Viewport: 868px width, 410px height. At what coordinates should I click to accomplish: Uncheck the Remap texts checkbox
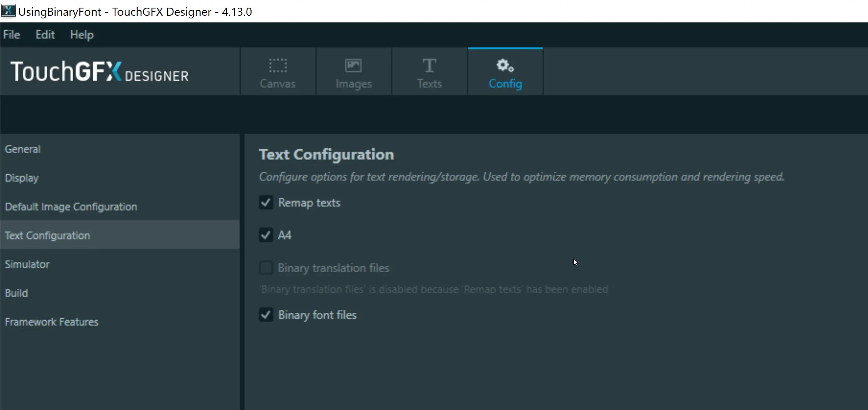[266, 202]
